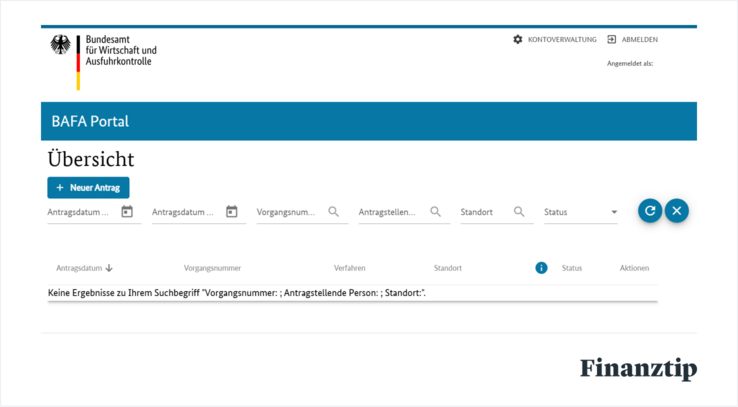Click search icon in Standort field
The image size is (738, 407).
pyautogui.click(x=519, y=212)
